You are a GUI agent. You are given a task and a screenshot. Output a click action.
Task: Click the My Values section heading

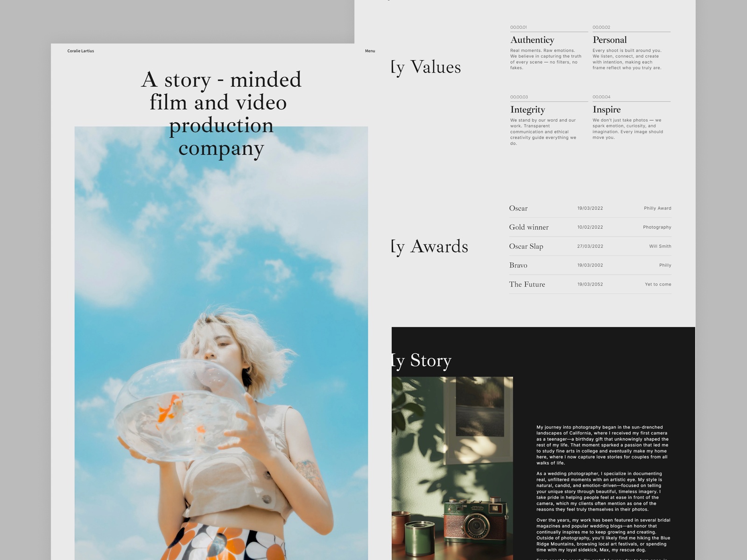[x=426, y=67]
